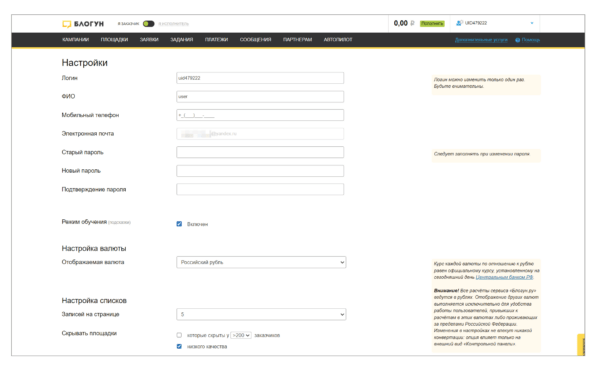
Task: Click the Настройка списков section heading
Action: (x=94, y=300)
